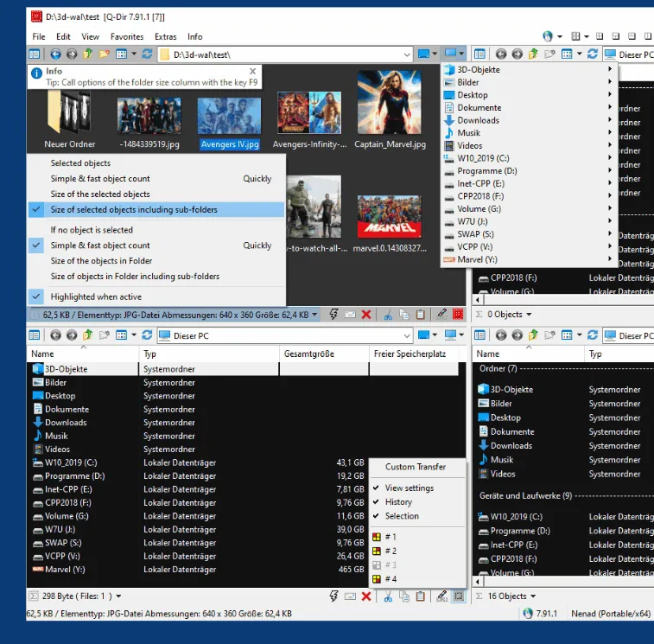Viewport: 654px width, 644px height.
Task: Click the back arrow in the top-left pane toolbar
Action: [56, 54]
